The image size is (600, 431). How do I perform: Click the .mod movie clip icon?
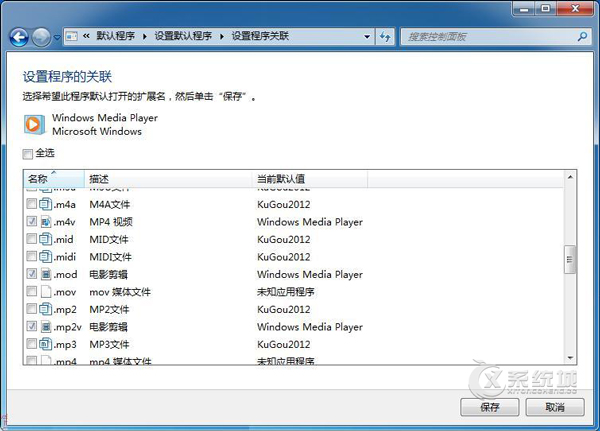(x=46, y=274)
